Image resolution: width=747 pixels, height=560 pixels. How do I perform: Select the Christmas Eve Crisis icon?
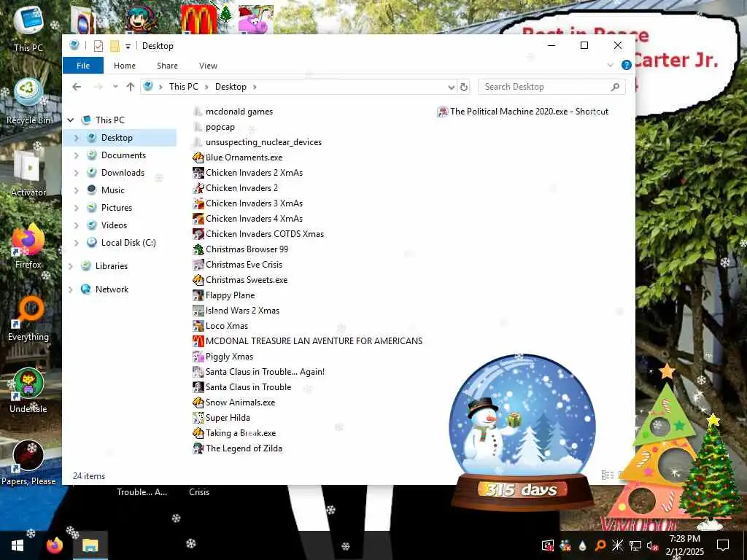coord(198,264)
